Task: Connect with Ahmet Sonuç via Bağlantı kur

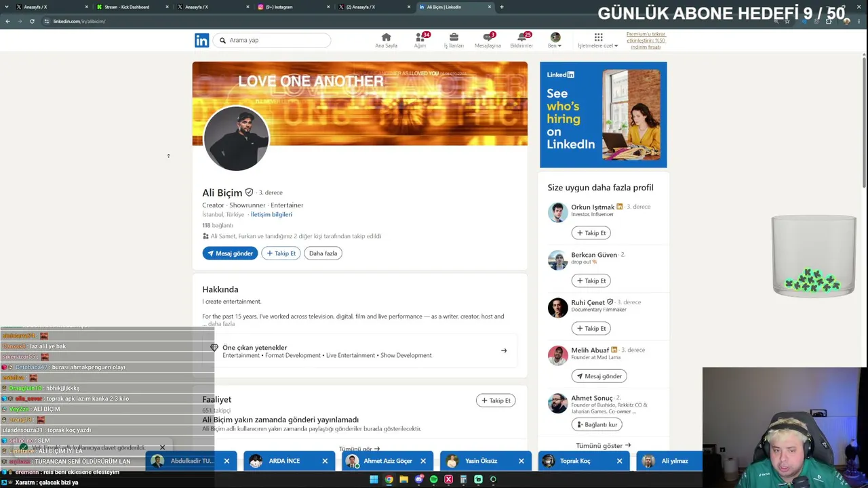Action: [x=597, y=425]
